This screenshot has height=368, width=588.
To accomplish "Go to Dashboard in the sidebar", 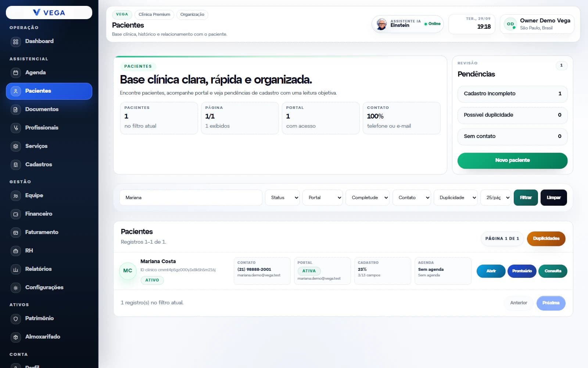I will [49, 42].
